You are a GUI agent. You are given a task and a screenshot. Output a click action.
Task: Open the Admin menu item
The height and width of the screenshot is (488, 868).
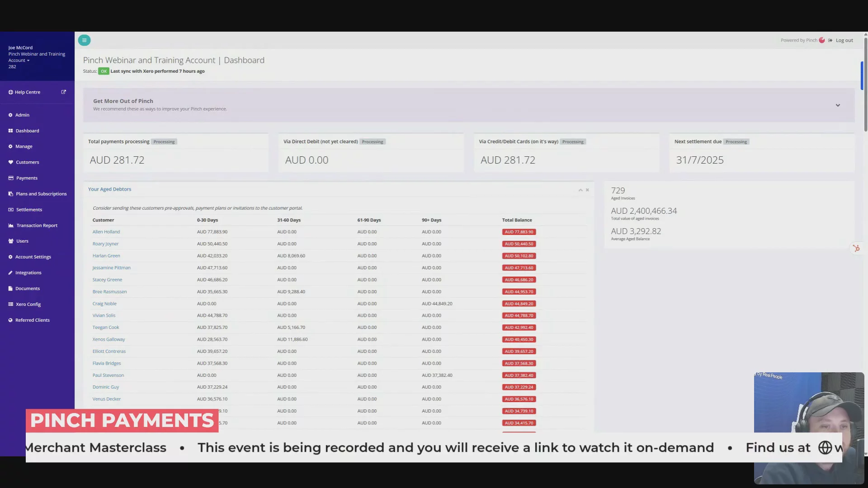point(23,115)
